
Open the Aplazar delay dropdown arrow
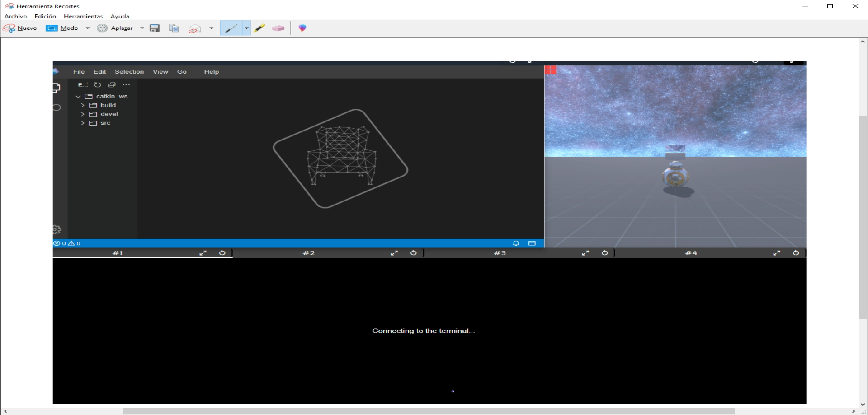coord(142,28)
